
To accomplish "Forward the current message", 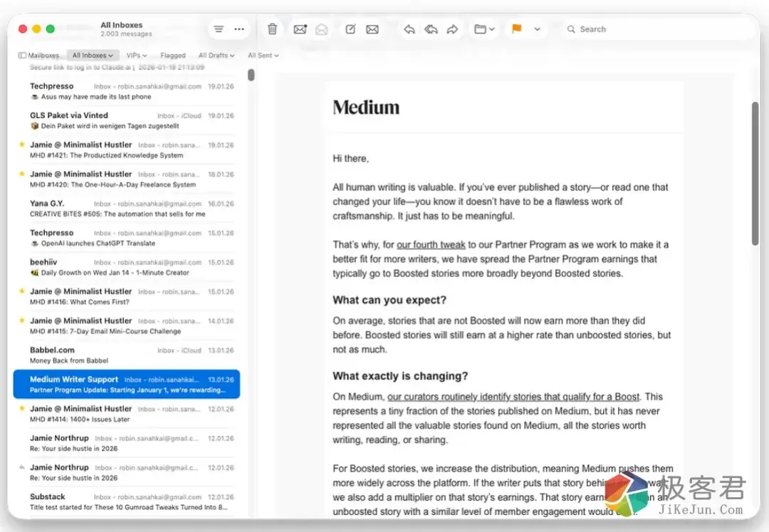I will click(x=452, y=28).
